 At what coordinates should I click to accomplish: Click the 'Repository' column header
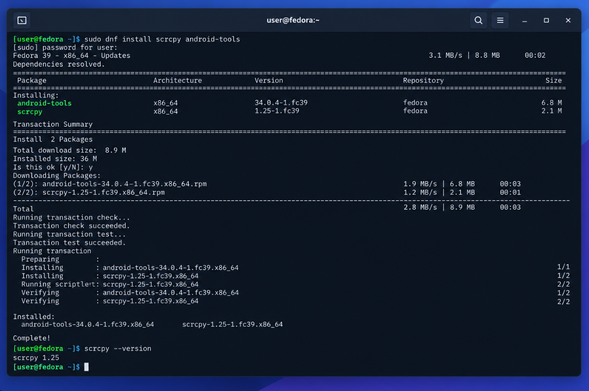(423, 80)
